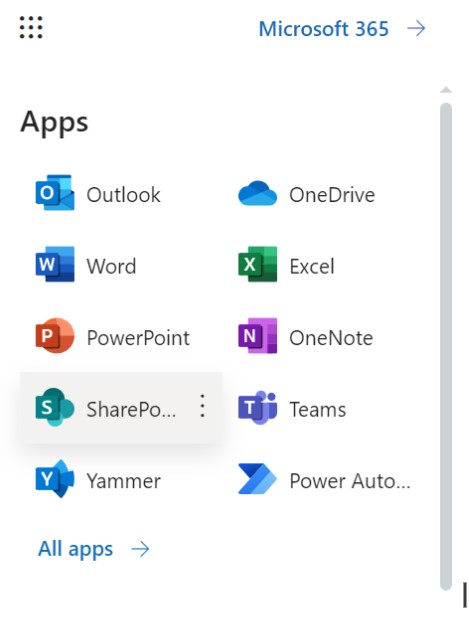Click the PowerPoint text label
This screenshot has height=619, width=469.
pyautogui.click(x=138, y=338)
